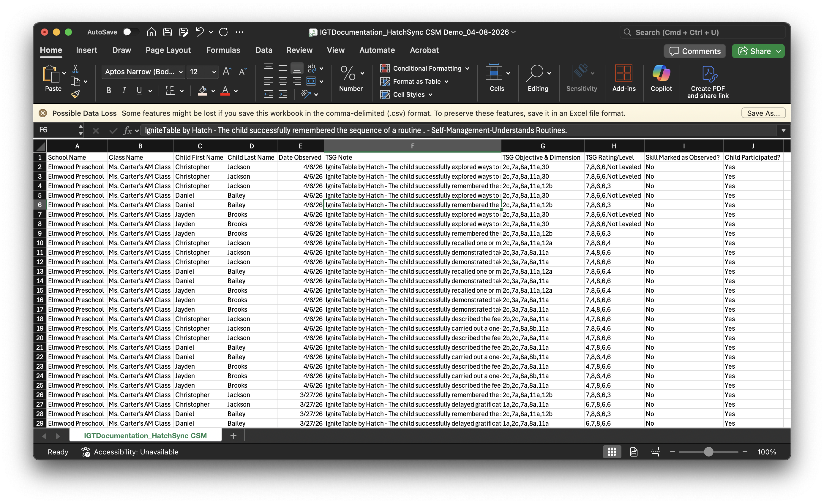Click the Name Box showing F6

point(57,130)
